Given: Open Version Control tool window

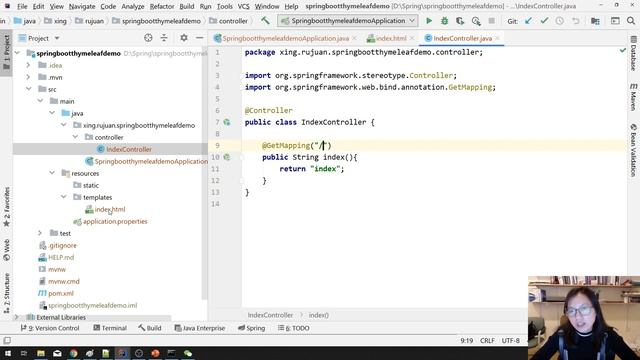Looking at the screenshot, I should point(50,328).
